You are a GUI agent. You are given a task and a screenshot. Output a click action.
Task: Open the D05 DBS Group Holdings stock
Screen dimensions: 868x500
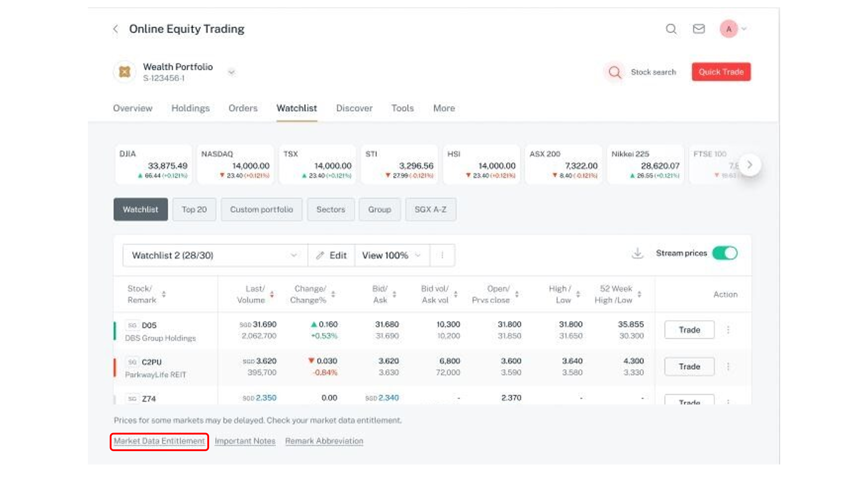point(160,331)
